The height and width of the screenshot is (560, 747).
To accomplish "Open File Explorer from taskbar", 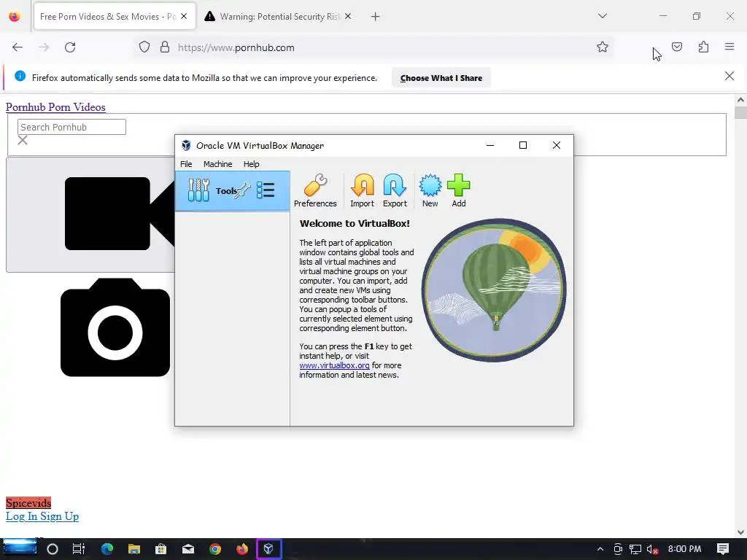I will coord(134,549).
